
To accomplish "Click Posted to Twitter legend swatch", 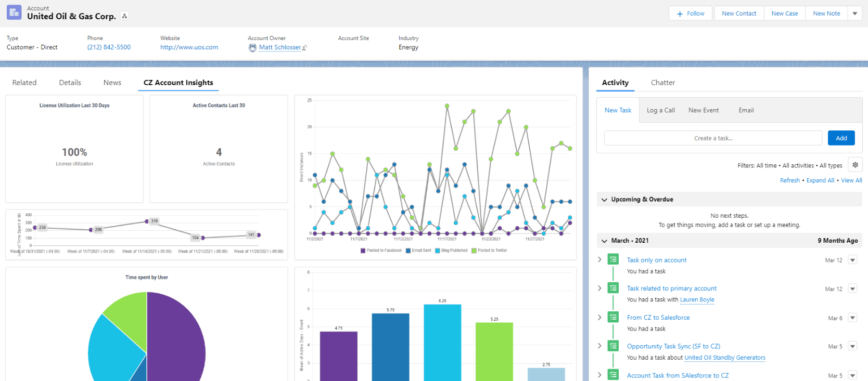I will (474, 251).
